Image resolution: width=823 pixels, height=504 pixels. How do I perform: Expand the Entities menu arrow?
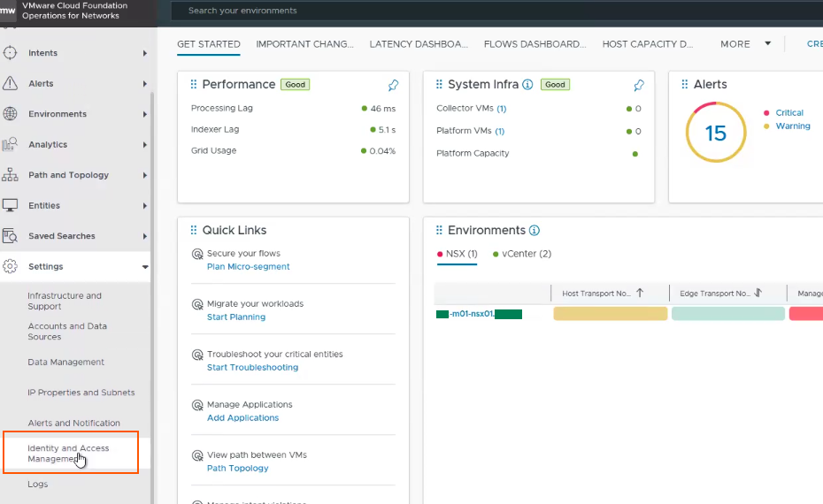click(145, 206)
